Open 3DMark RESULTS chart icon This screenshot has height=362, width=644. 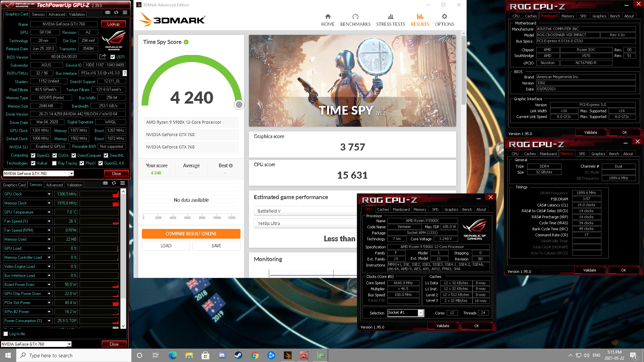[420, 16]
